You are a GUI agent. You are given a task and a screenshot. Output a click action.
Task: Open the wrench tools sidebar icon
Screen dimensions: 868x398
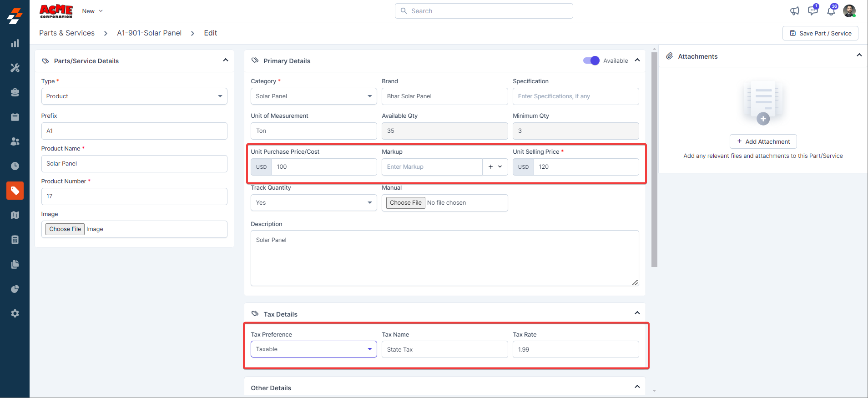(15, 68)
